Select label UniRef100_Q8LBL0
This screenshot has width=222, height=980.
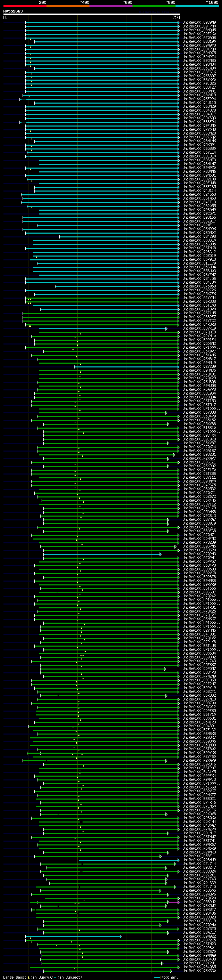click(199, 156)
